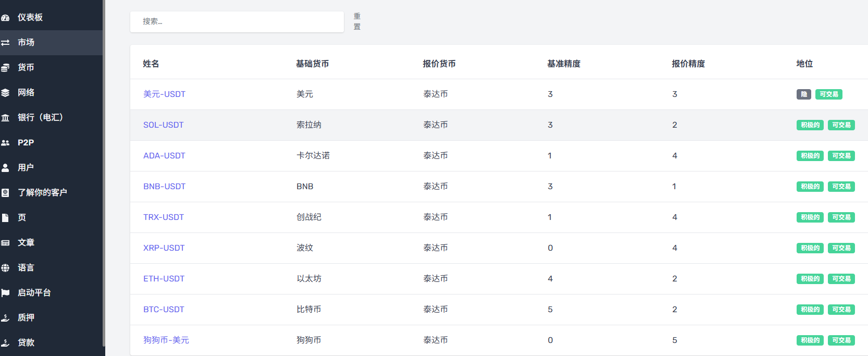Open the 文章 menu item
868x356 pixels.
pyautogui.click(x=51, y=243)
